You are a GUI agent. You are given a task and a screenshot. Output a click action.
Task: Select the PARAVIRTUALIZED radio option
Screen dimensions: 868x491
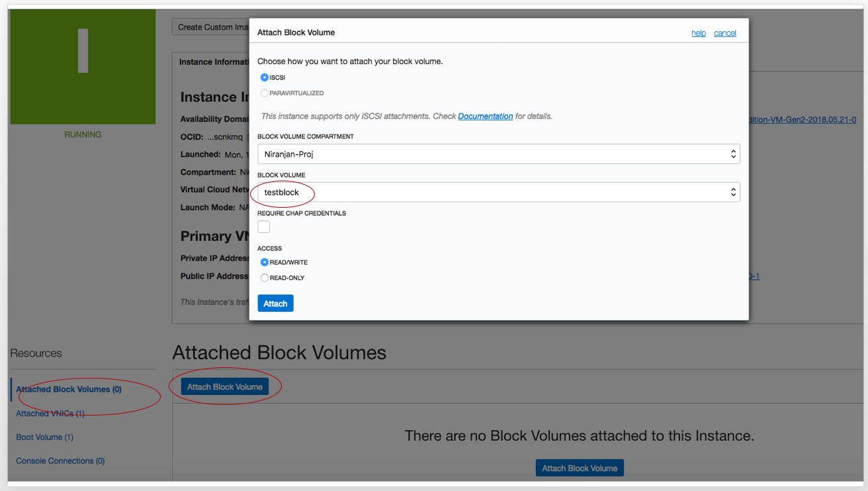point(265,93)
